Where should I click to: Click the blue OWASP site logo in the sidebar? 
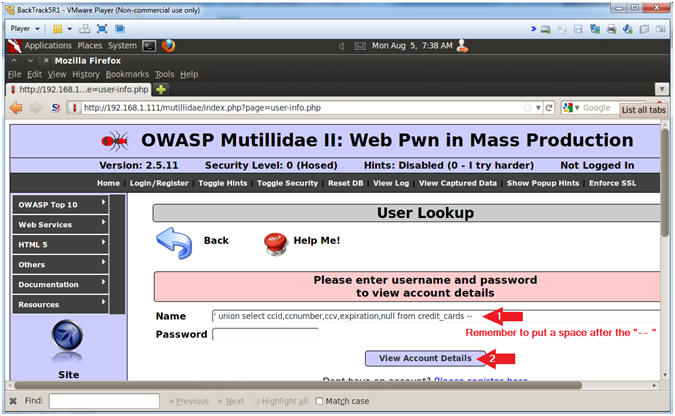click(67, 335)
